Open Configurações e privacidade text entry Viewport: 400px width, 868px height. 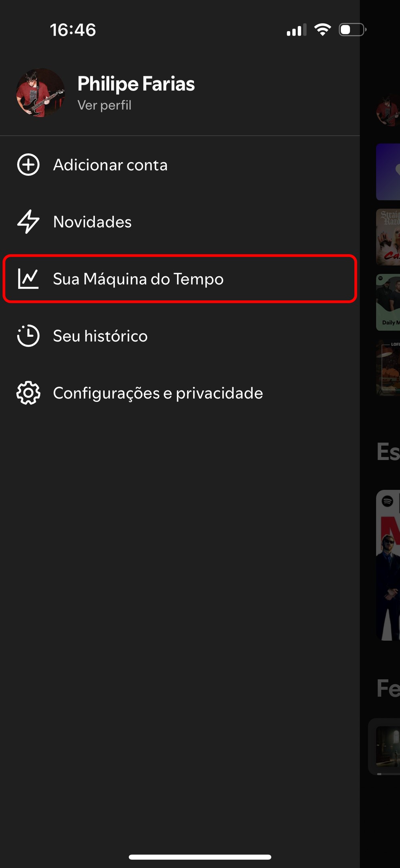point(158,394)
